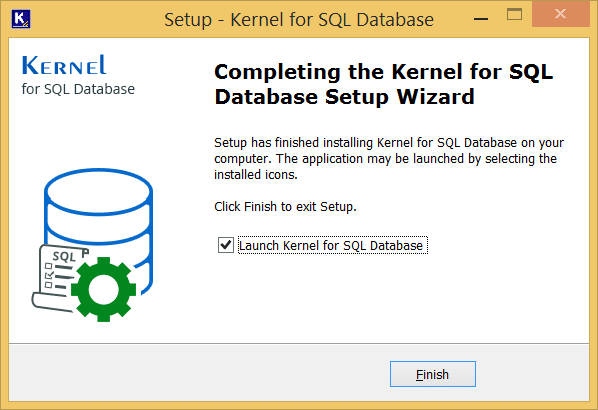Viewport: 598px width, 410px height.
Task: Click the 'Click Finish to exit Setup' text
Action: tap(285, 206)
